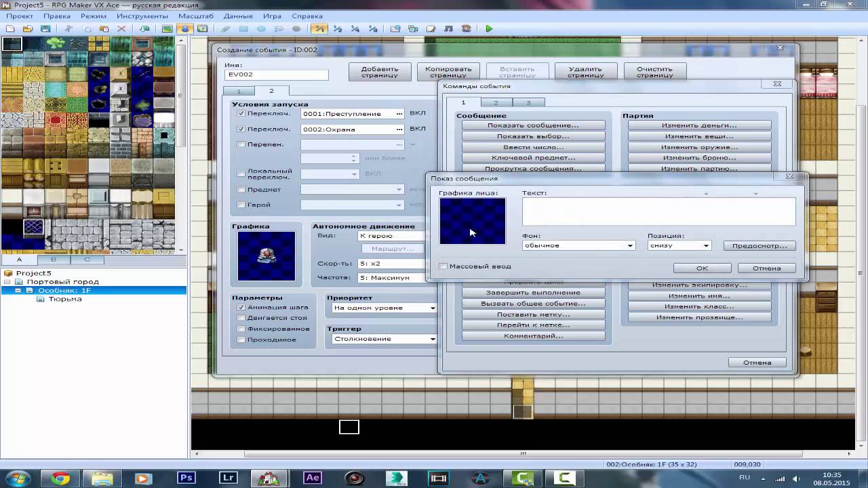The image size is (868, 488).
Task: Switch to event page tab 1
Action: point(239,91)
